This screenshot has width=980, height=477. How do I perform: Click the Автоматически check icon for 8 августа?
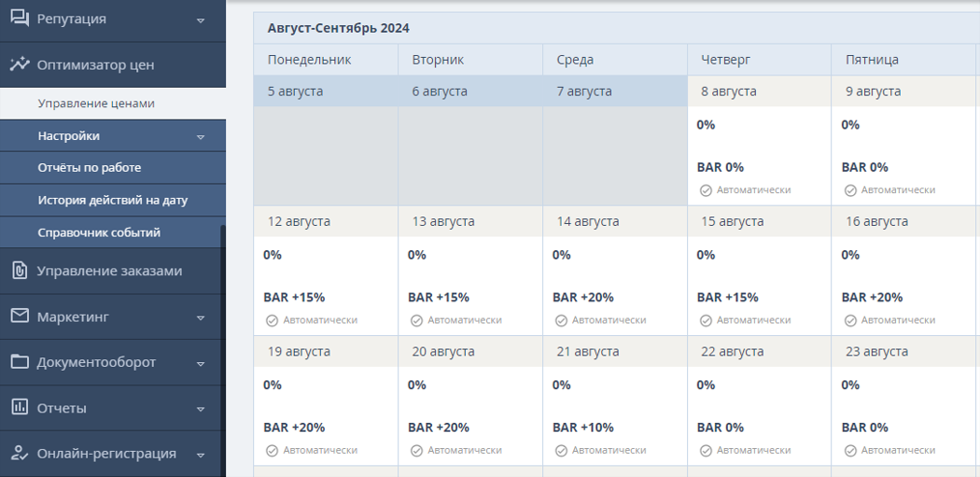(706, 190)
